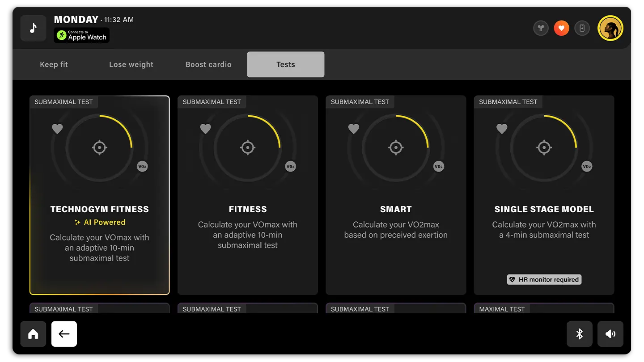Image resolution: width=644 pixels, height=362 pixels.
Task: Tap VO2 badge on Fitness card
Action: [x=291, y=167]
